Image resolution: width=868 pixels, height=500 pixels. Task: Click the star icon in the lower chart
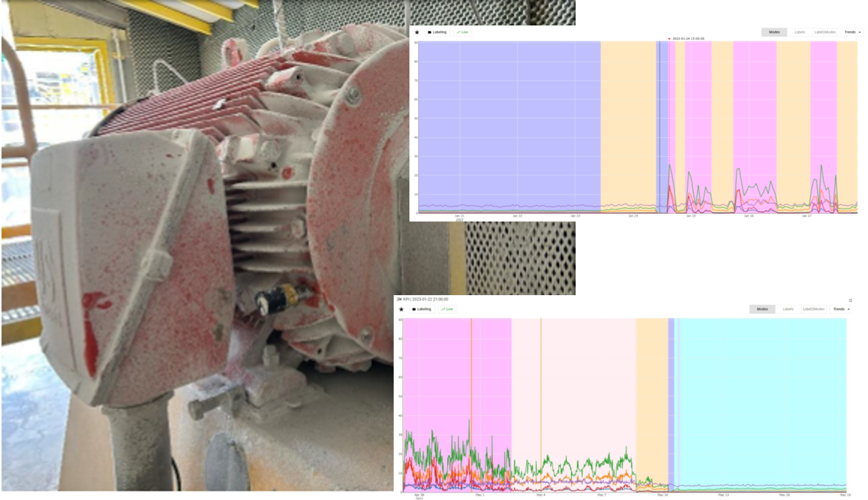401,309
